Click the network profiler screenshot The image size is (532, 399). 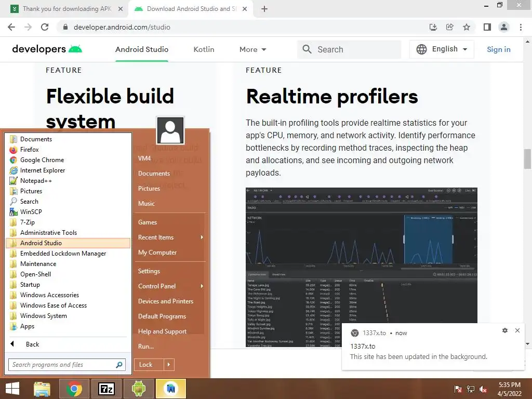[362, 267]
